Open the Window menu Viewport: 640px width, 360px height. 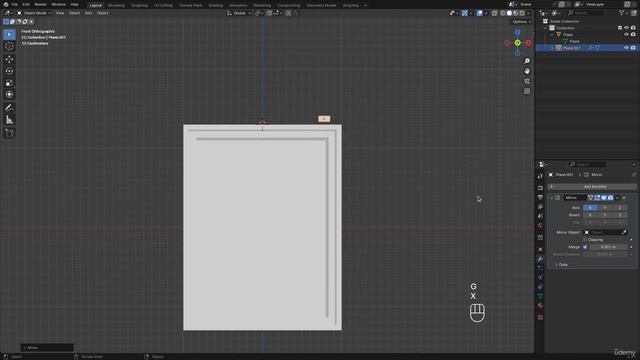[x=58, y=4]
